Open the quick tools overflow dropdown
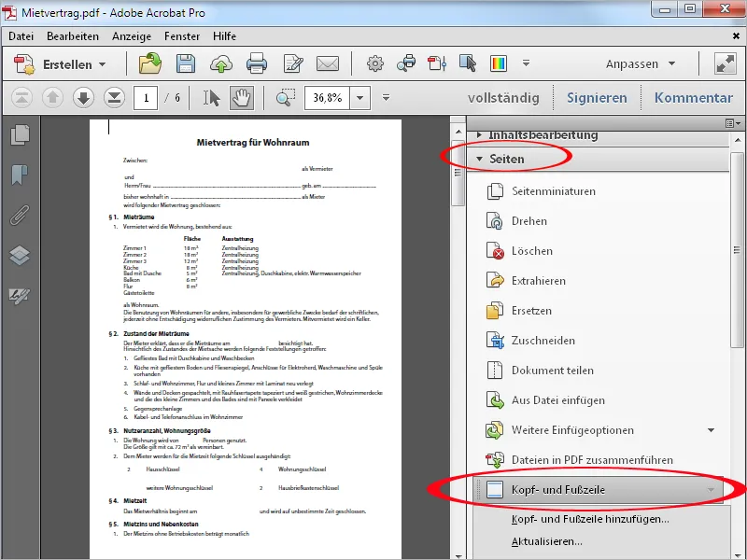 click(x=526, y=63)
